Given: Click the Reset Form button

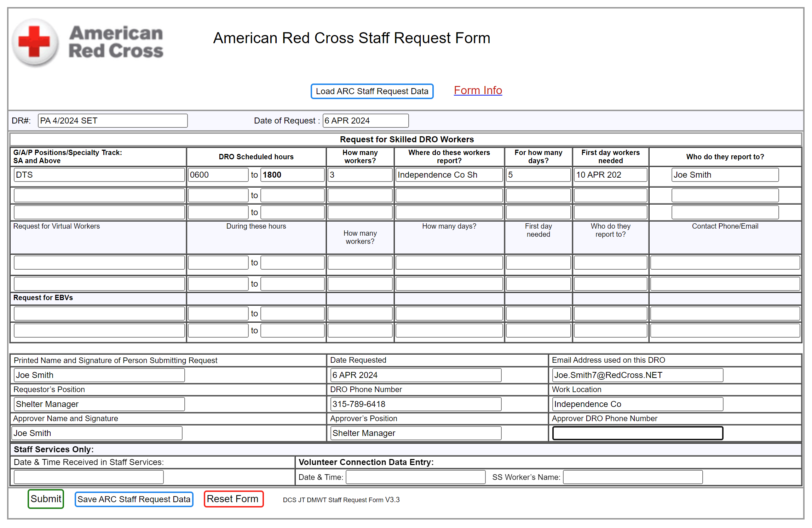Looking at the screenshot, I should [233, 499].
